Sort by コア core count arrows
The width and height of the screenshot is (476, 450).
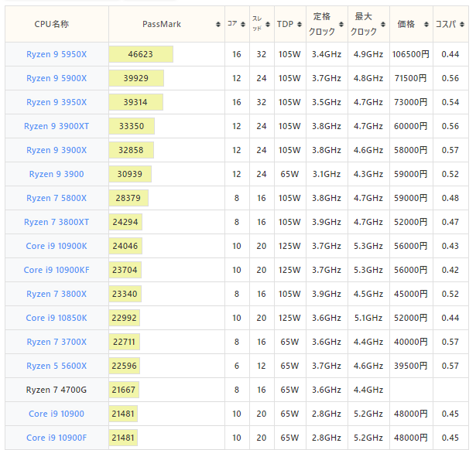(243, 24)
